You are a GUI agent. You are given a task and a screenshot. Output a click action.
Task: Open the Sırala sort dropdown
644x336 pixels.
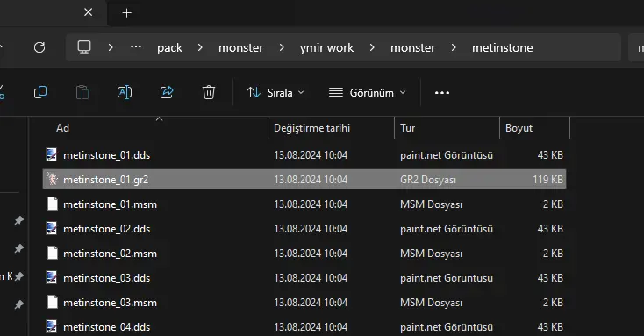(x=275, y=93)
